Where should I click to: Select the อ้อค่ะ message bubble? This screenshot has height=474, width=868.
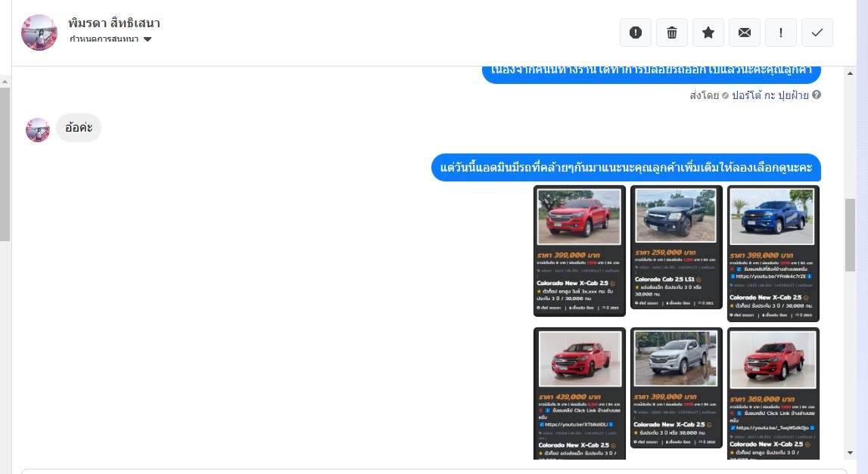79,128
